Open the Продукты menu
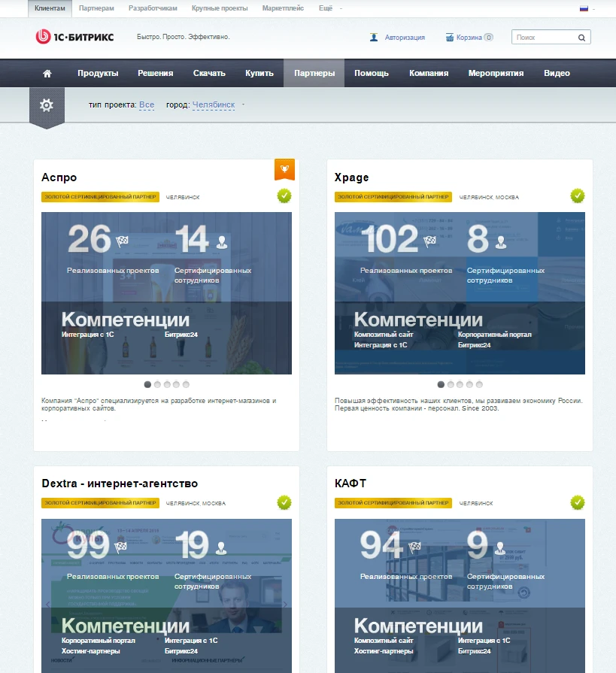 [98, 74]
